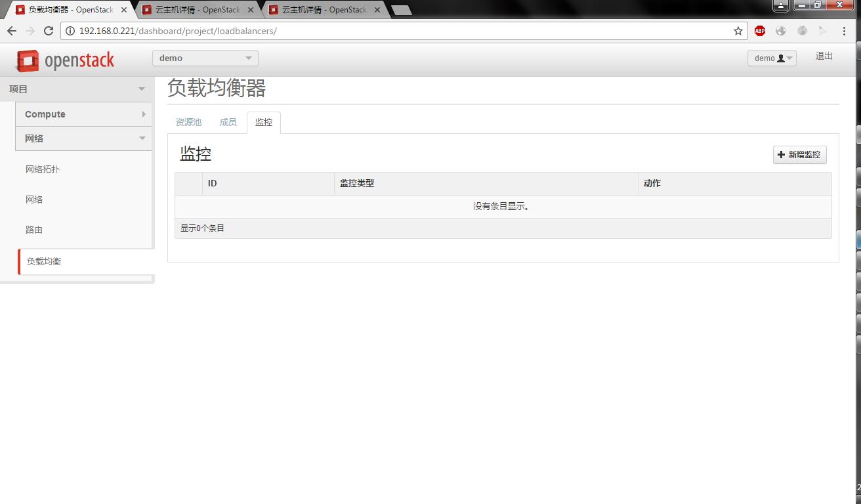Open 路由 in the sidebar

34,230
